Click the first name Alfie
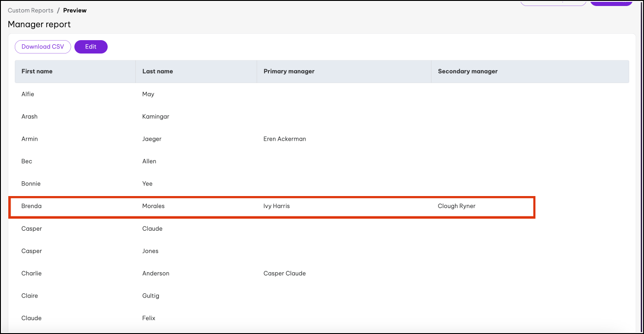The image size is (644, 334). 28,94
